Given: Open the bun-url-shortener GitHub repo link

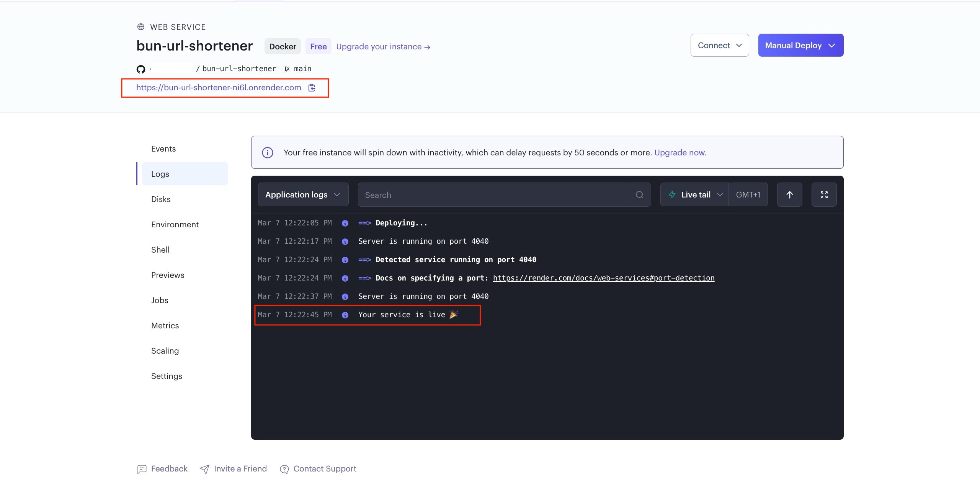Looking at the screenshot, I should (239, 69).
